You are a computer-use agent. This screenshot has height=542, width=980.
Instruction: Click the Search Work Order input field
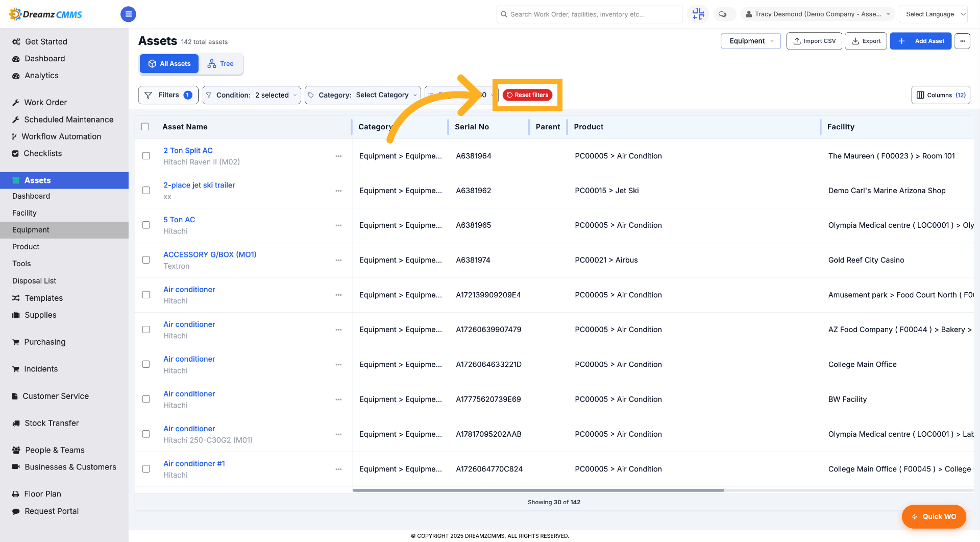[590, 14]
